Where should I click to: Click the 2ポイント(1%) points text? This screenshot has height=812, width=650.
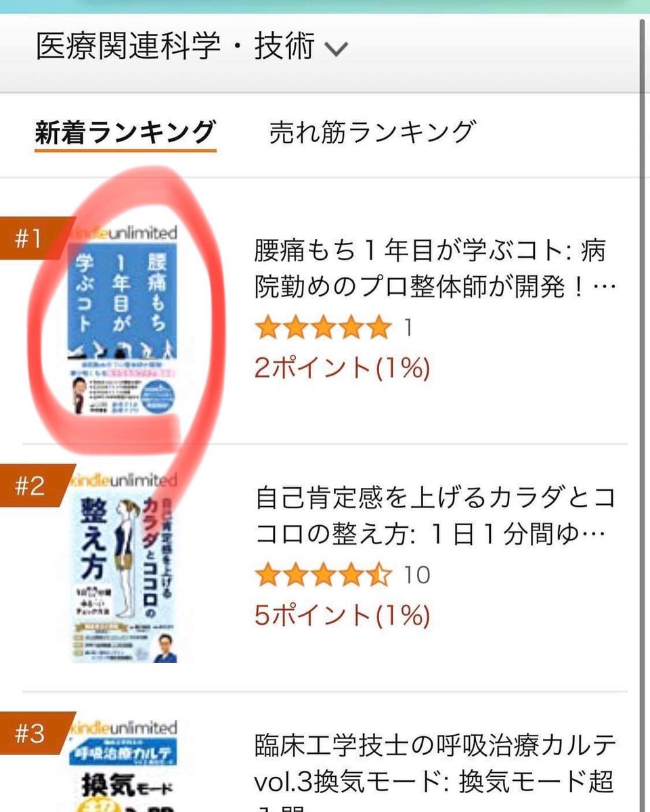pyautogui.click(x=342, y=368)
